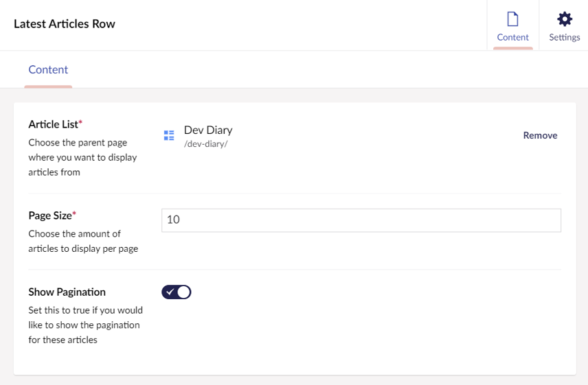The width and height of the screenshot is (588, 385).
Task: Click the Page Size description text
Action: [82, 241]
